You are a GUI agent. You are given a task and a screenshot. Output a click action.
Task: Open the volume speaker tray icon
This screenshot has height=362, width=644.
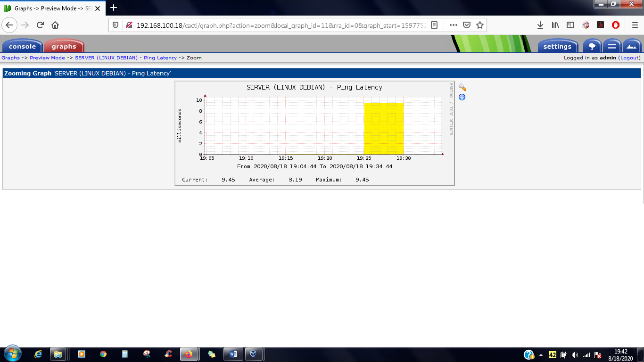click(575, 355)
